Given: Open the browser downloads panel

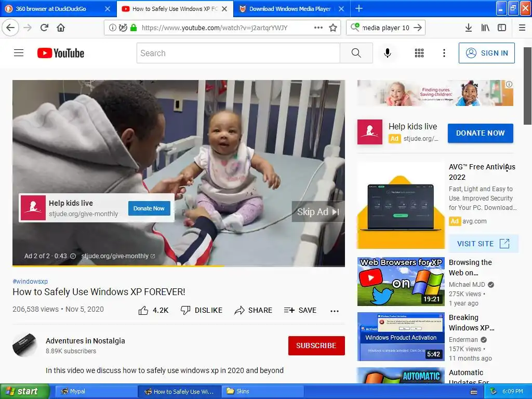Looking at the screenshot, I should point(469,28).
